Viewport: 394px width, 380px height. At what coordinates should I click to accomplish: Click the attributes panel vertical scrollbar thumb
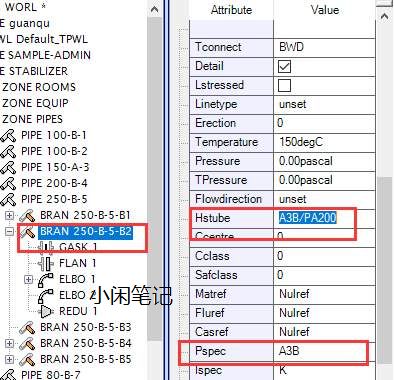click(x=384, y=270)
